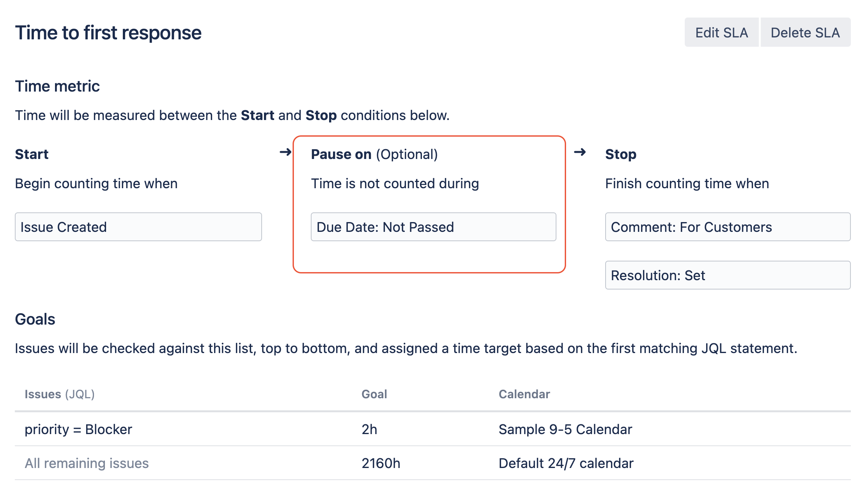Click the Pause on (Optional) heading
Viewport: 868px width, 498px height.
click(x=374, y=154)
